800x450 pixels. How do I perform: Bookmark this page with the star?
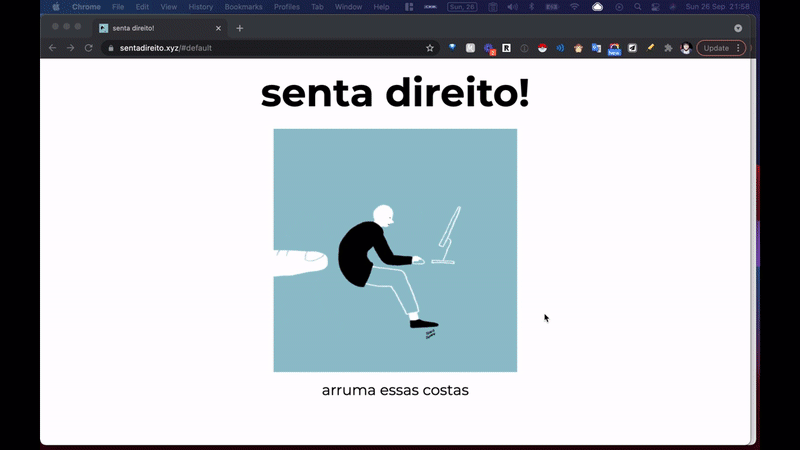[430, 48]
